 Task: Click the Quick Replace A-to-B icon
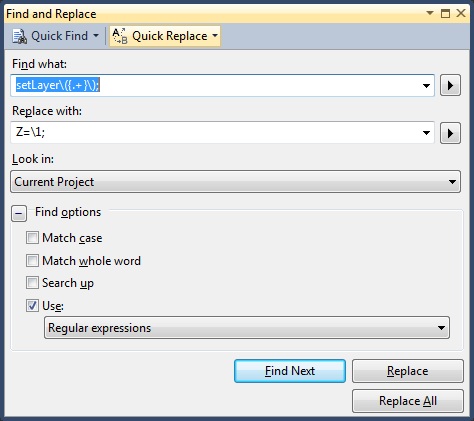click(120, 36)
